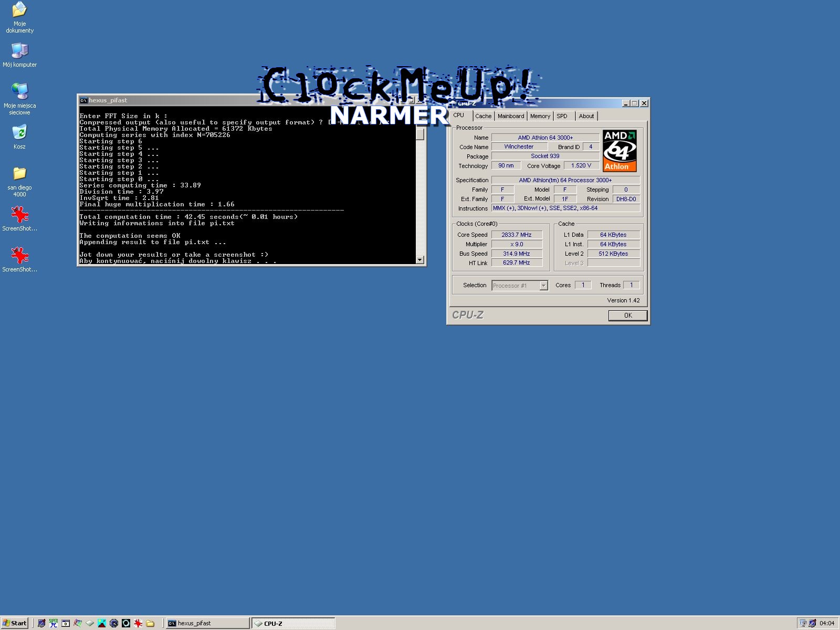Screen dimensions: 840x630
Task: Open the Memory tab in CPU-Z
Action: 540,116
